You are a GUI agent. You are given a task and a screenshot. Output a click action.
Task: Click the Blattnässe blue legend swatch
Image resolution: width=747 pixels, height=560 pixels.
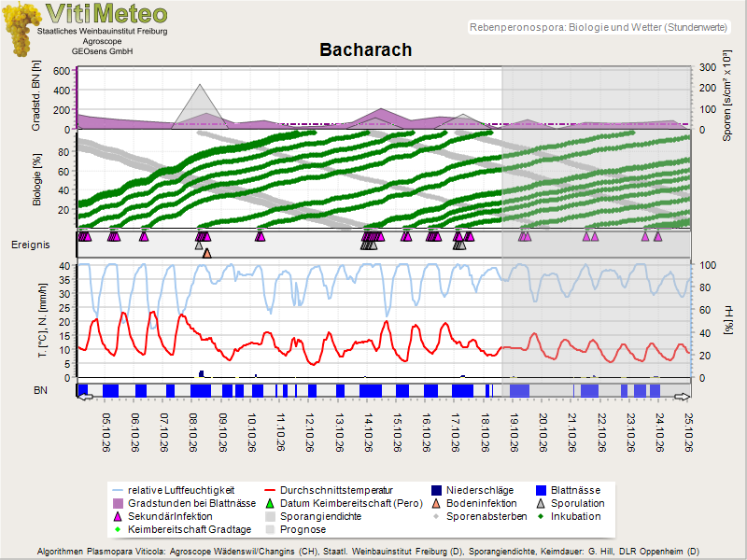541,490
